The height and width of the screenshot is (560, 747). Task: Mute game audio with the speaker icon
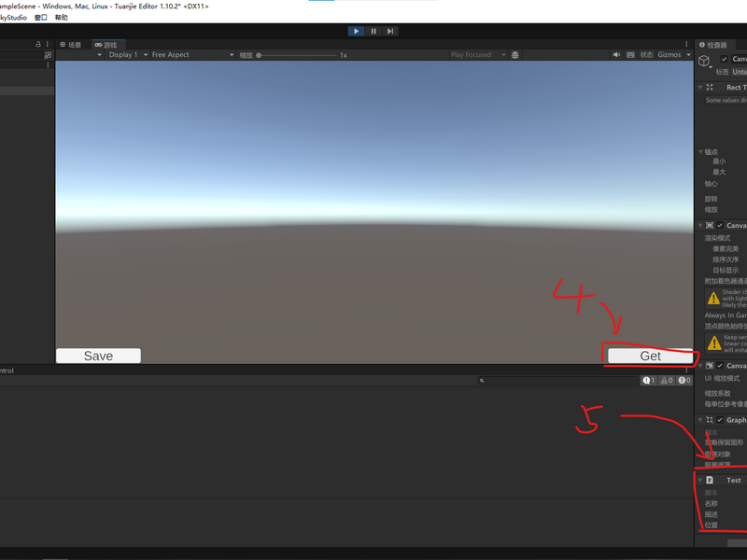(616, 55)
